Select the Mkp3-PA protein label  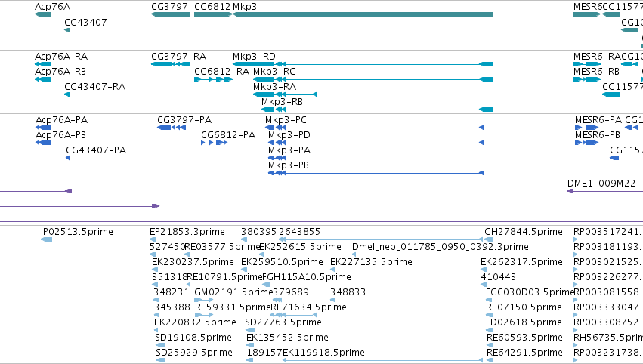(x=289, y=150)
